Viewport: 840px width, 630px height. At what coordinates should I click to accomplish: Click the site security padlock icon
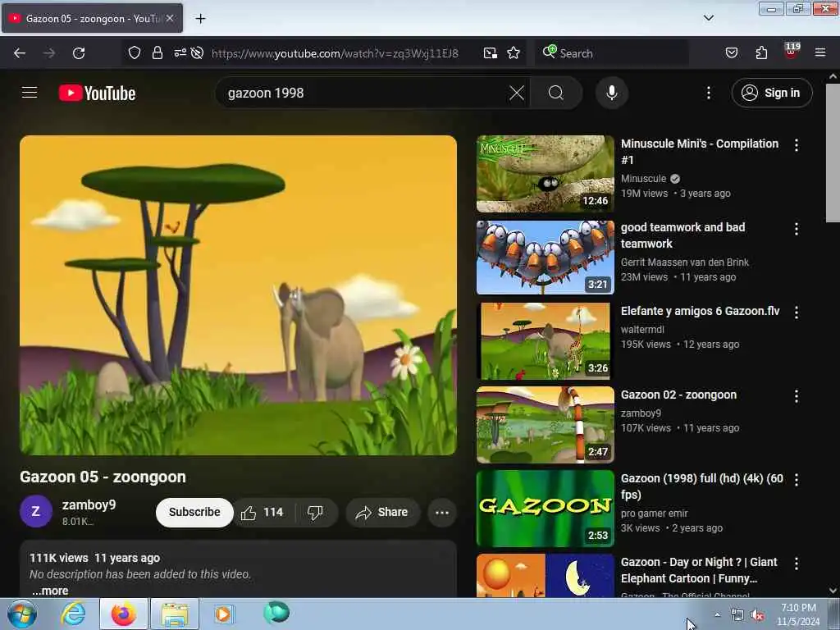157,53
